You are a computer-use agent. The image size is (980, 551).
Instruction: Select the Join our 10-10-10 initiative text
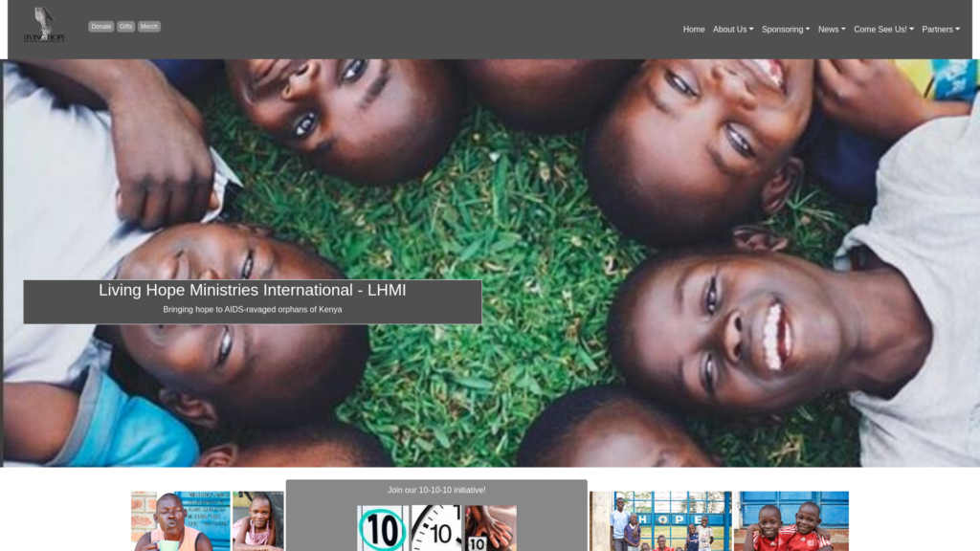(436, 490)
